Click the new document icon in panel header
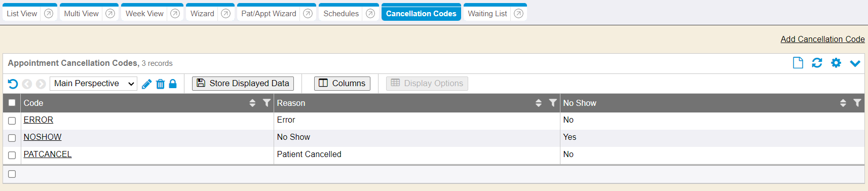 [x=798, y=63]
